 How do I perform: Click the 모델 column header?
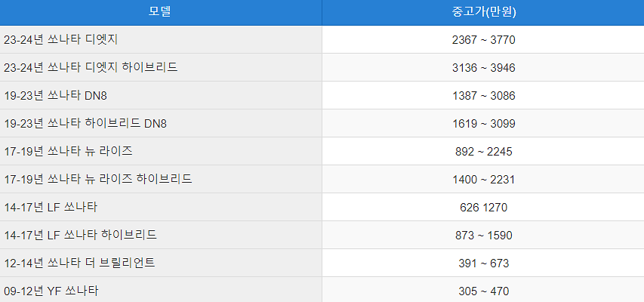click(161, 12)
